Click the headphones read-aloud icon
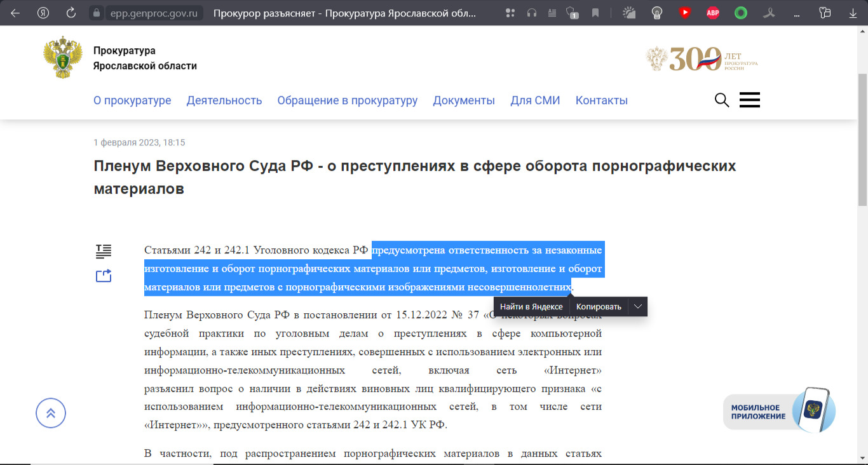Viewport: 868px width, 465px height. [x=532, y=13]
